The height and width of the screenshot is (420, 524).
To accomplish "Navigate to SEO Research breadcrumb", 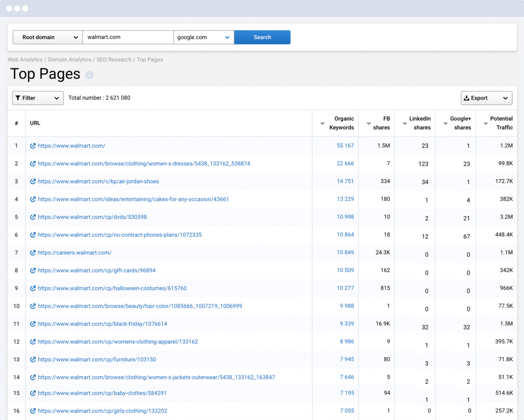I will (x=114, y=60).
